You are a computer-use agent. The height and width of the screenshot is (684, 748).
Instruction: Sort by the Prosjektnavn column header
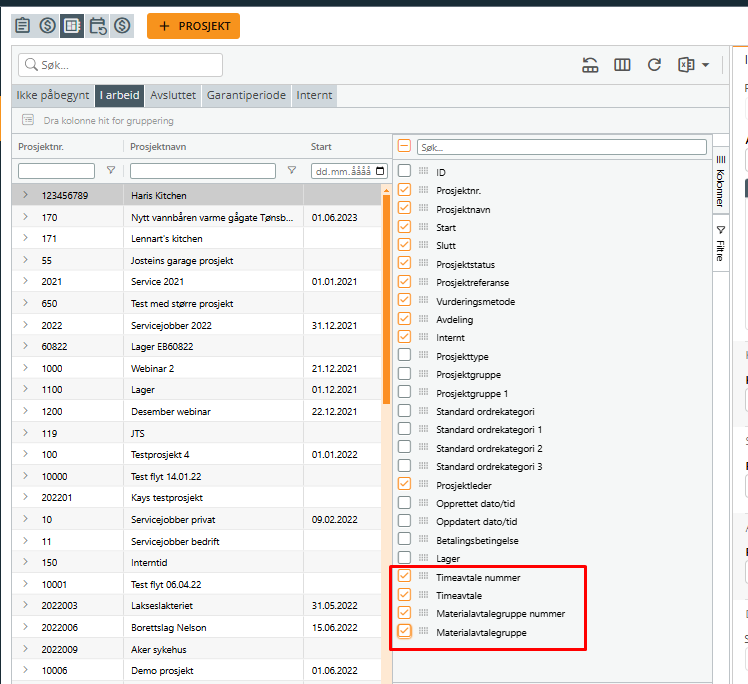(158, 147)
